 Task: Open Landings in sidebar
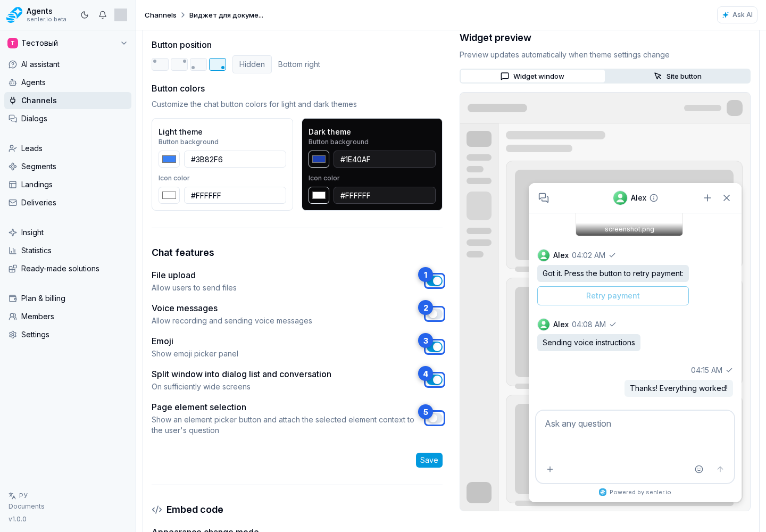(68, 185)
